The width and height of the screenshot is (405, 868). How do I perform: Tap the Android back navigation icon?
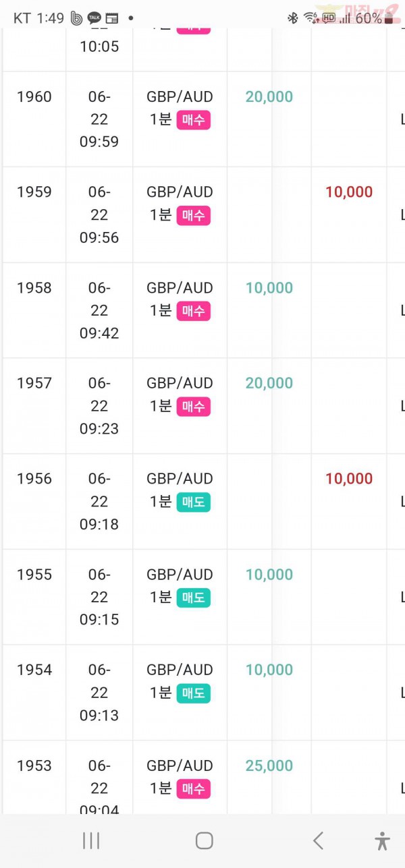click(318, 840)
